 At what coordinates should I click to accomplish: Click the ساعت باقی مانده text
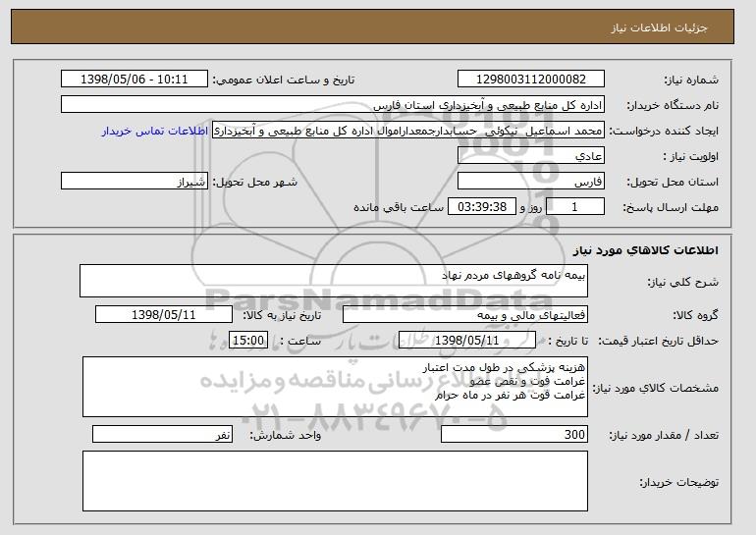click(399, 207)
